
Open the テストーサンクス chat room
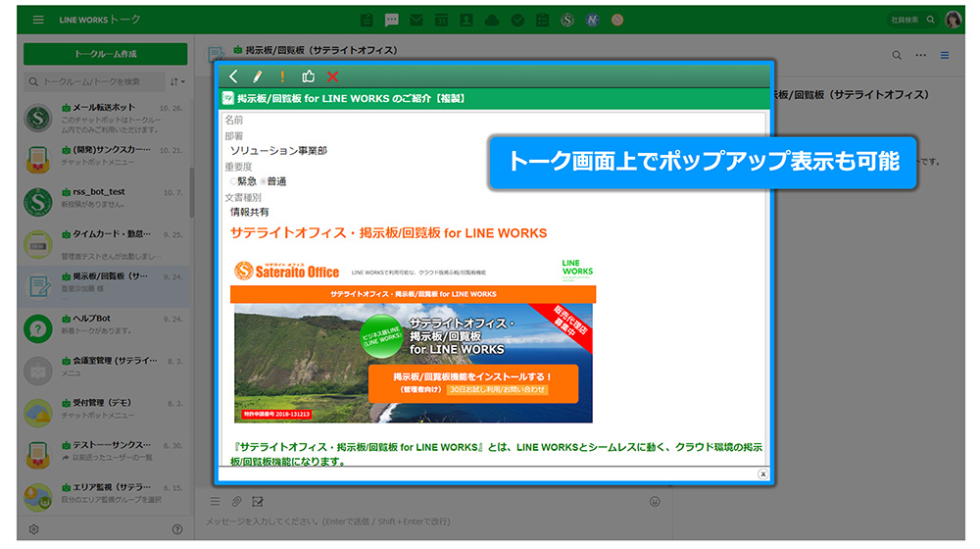[x=105, y=455]
